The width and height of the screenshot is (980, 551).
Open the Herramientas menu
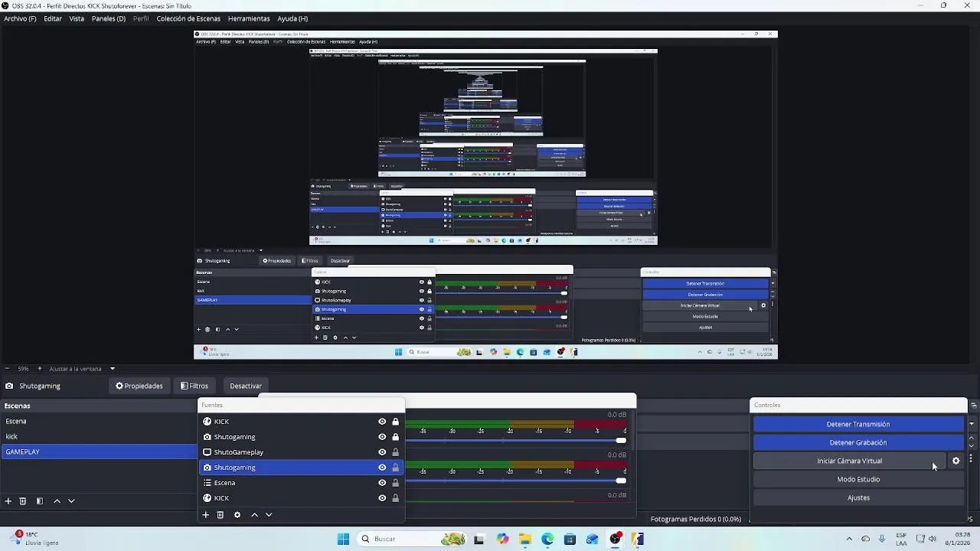click(x=249, y=18)
